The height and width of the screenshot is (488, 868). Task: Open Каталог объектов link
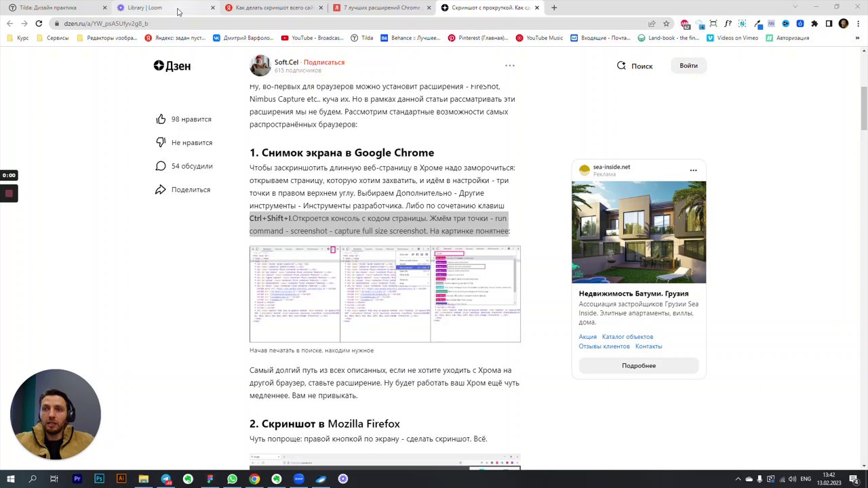tap(627, 337)
